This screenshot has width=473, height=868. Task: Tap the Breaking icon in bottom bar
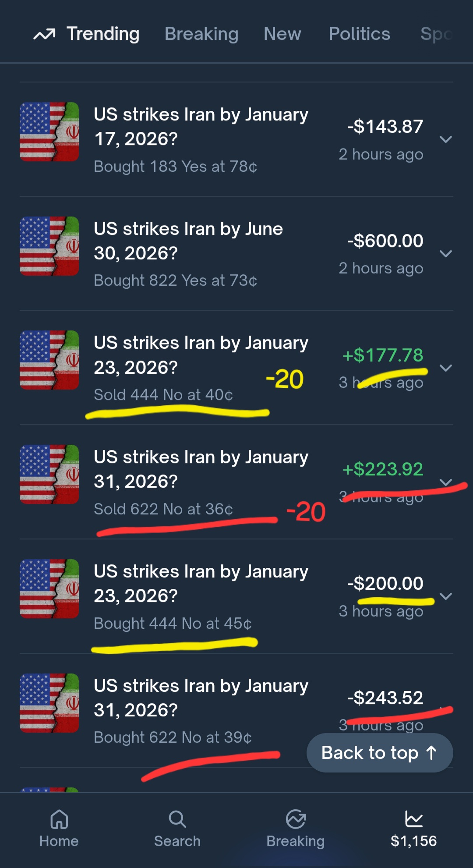click(296, 819)
